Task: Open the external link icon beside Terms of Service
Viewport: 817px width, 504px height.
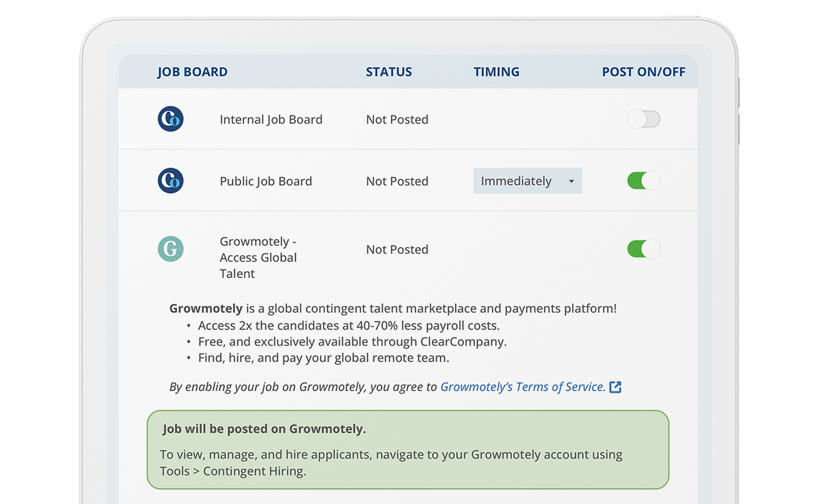Action: click(615, 387)
